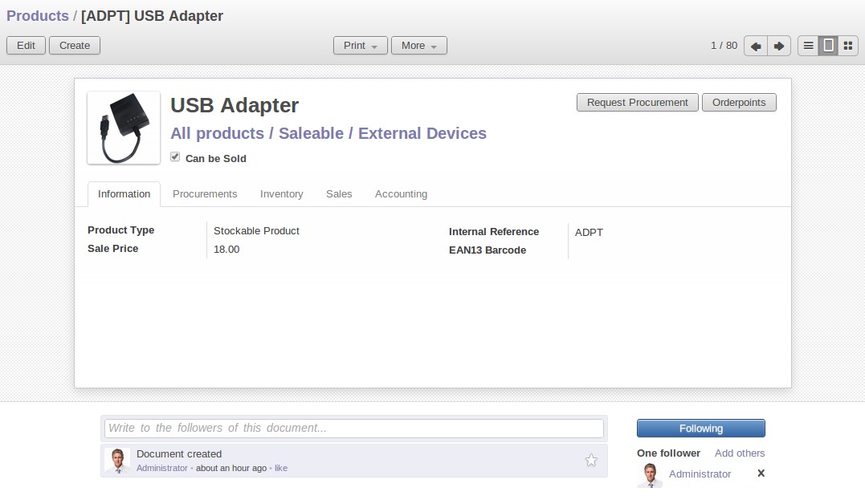Star the Document created message
Viewport: 865px width, 504px height.
pos(591,460)
